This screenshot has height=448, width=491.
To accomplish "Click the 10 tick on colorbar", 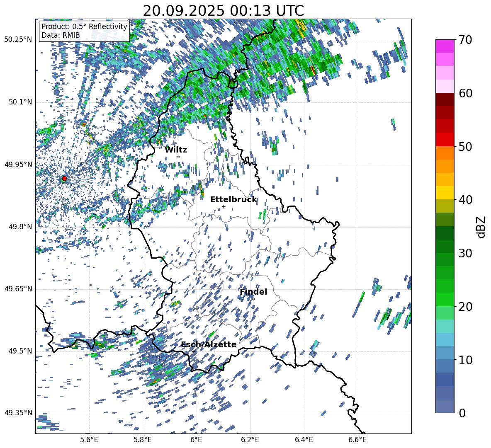I will 465,360.
